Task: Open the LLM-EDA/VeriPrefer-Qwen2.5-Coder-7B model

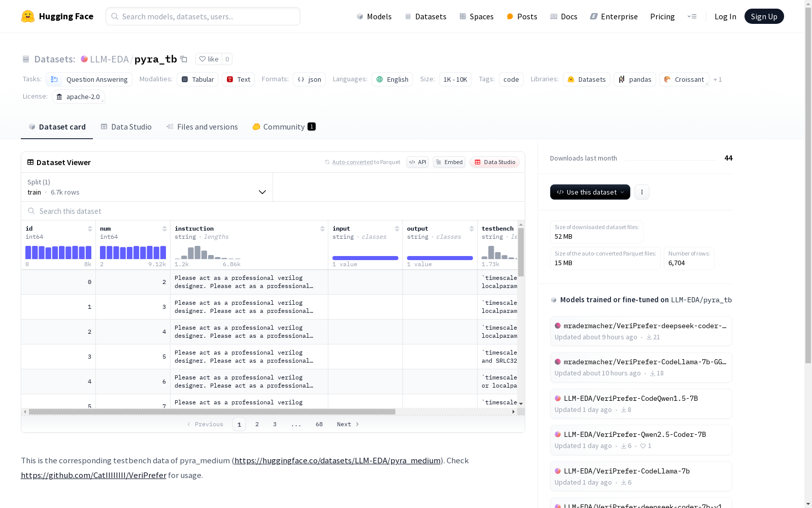Action: click(641, 439)
